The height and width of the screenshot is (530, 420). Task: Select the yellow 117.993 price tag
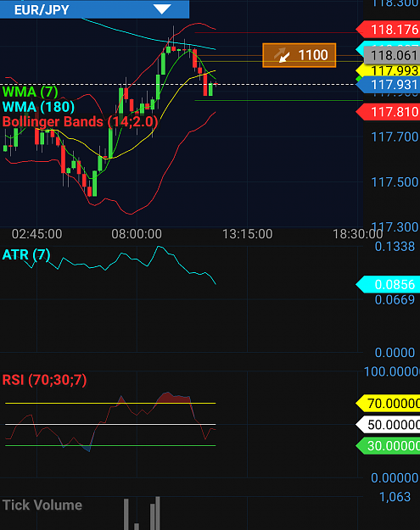coord(389,71)
